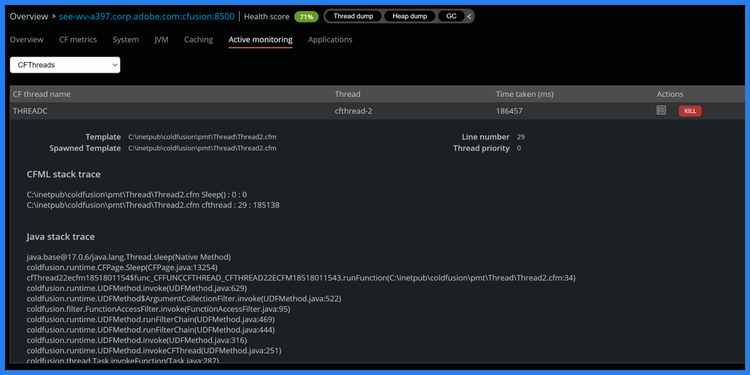This screenshot has width=750, height=375.
Task: Click the FunctionAccessFilter.invoke trace line
Action: (158, 309)
